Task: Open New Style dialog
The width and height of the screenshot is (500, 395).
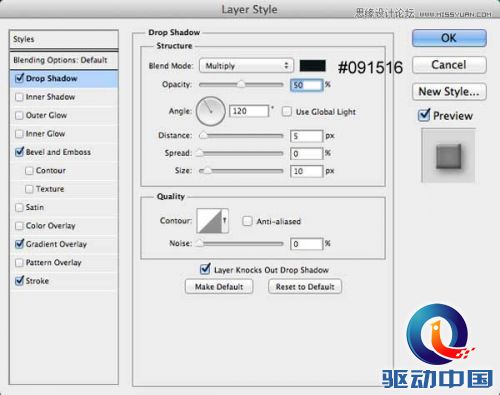Action: coord(449,91)
